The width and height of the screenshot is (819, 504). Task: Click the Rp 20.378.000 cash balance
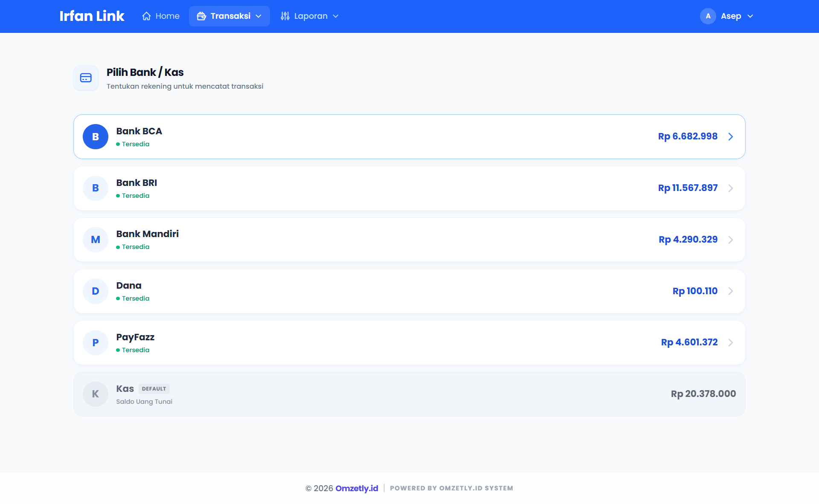tap(703, 394)
